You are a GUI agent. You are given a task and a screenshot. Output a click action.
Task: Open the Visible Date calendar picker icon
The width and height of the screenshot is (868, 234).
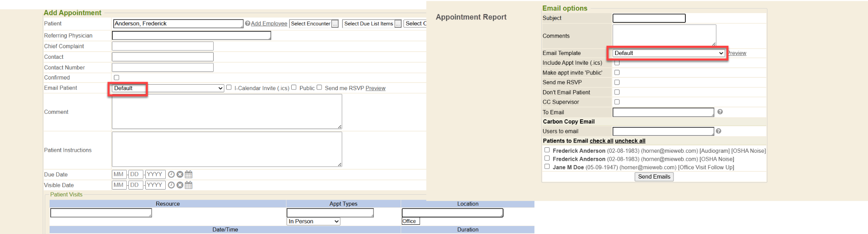[189, 185]
